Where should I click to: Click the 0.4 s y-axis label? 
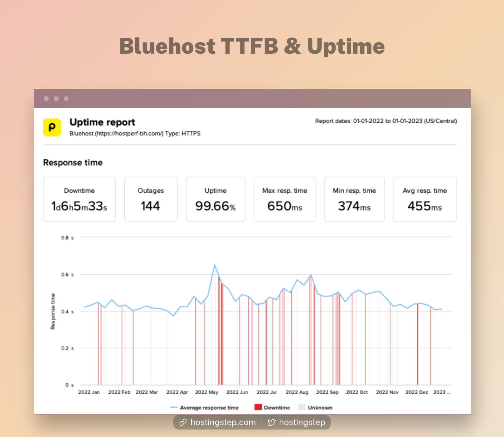[67, 312]
